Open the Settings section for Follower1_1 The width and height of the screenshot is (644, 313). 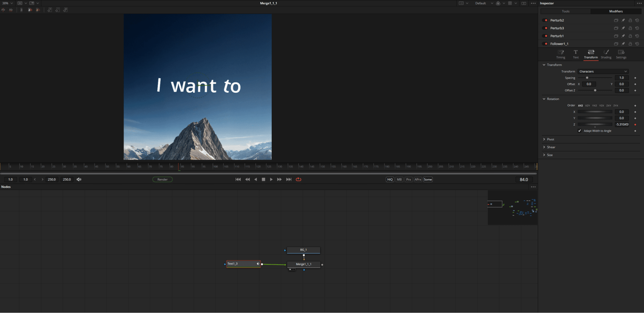[621, 54]
